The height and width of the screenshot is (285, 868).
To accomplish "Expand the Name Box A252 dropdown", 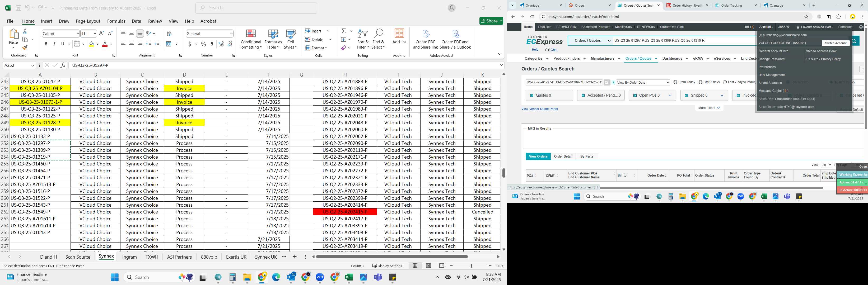I will click(33, 65).
